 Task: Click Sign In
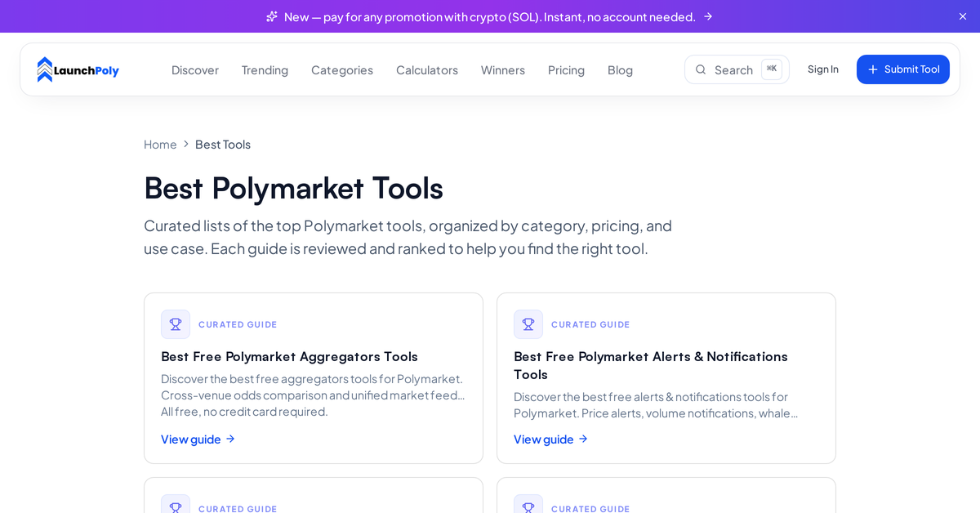click(823, 69)
